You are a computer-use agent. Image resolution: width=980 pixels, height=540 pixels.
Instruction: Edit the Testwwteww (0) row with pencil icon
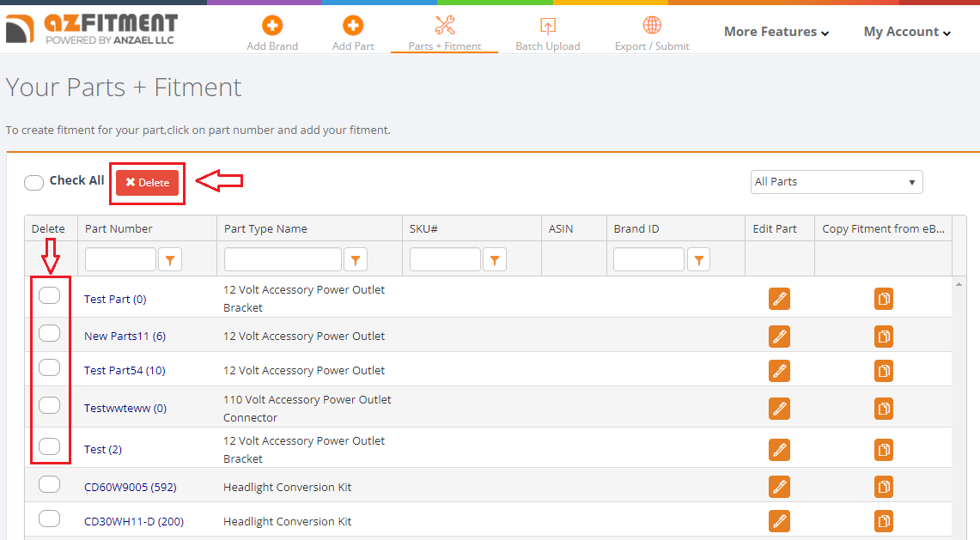click(779, 409)
